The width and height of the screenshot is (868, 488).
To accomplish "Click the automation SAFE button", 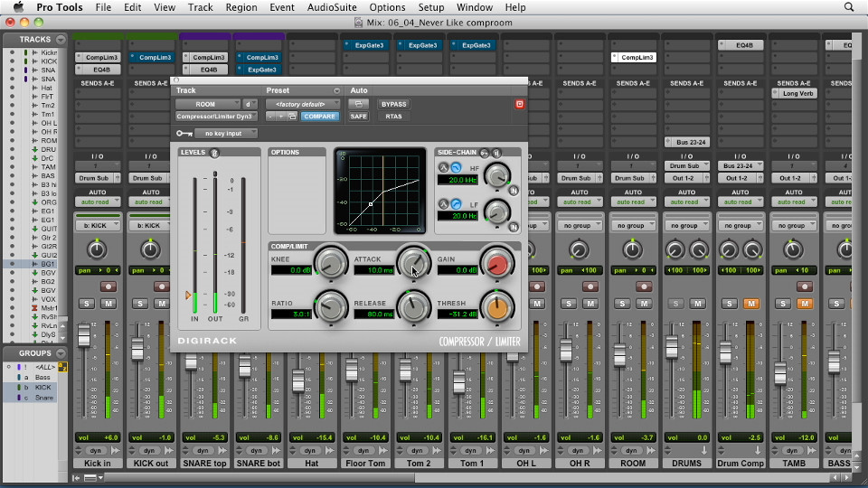I will pyautogui.click(x=359, y=117).
